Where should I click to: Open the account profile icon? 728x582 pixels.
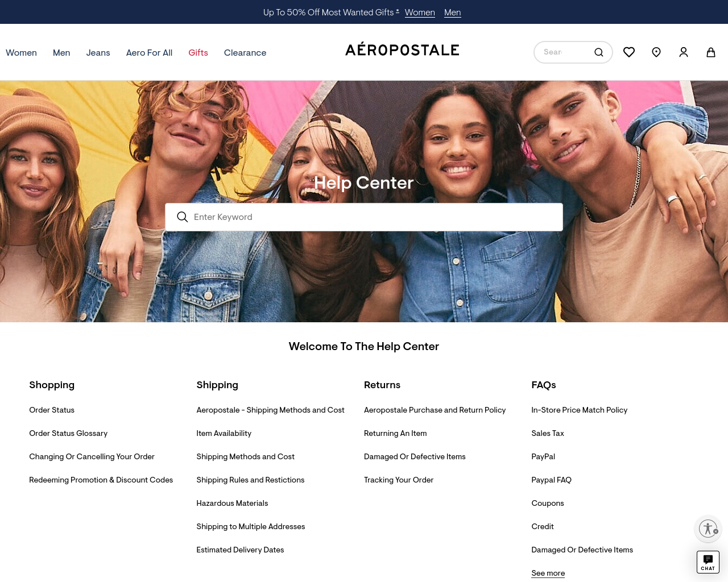point(684,52)
